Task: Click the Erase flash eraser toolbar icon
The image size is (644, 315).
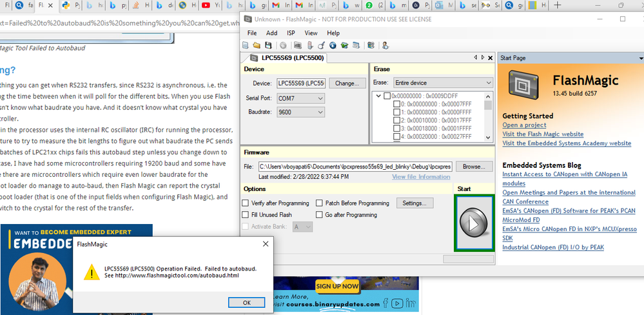Action: point(310,45)
